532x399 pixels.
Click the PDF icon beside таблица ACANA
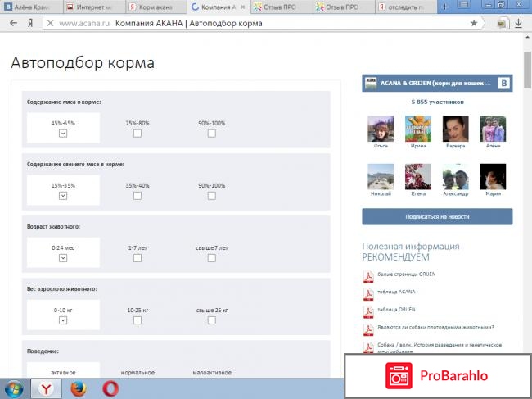click(367, 292)
